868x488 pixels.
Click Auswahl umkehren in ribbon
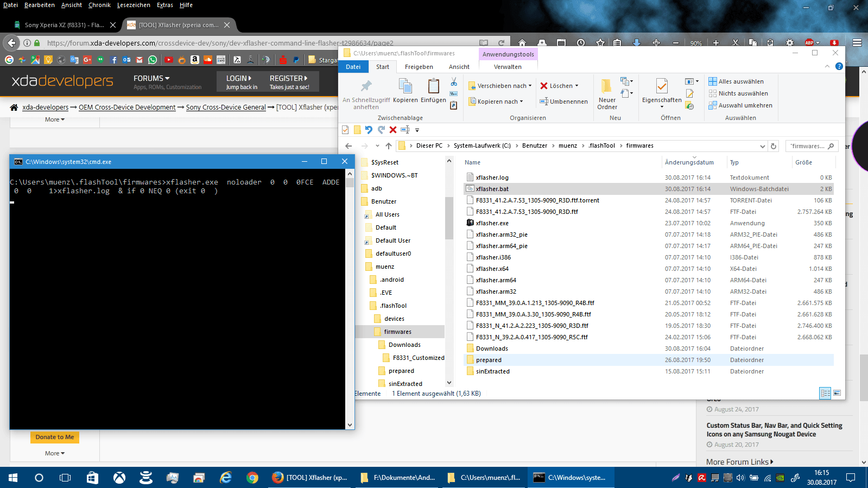[740, 105]
